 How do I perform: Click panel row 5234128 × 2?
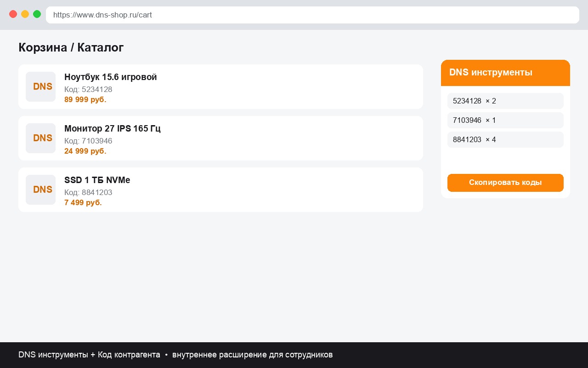(x=505, y=101)
